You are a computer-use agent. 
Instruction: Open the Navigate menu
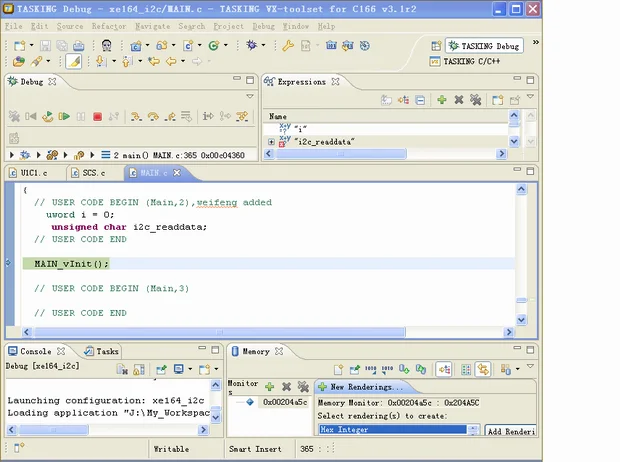pyautogui.click(x=152, y=27)
